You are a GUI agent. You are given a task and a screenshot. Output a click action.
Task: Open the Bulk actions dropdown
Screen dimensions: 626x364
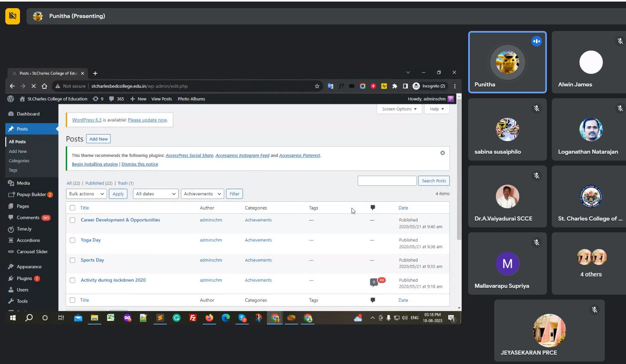pos(86,194)
